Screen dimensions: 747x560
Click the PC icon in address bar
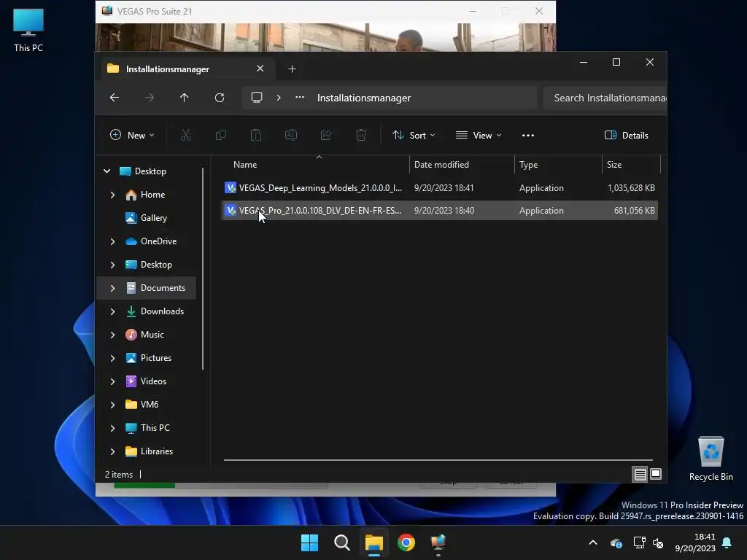[257, 98]
